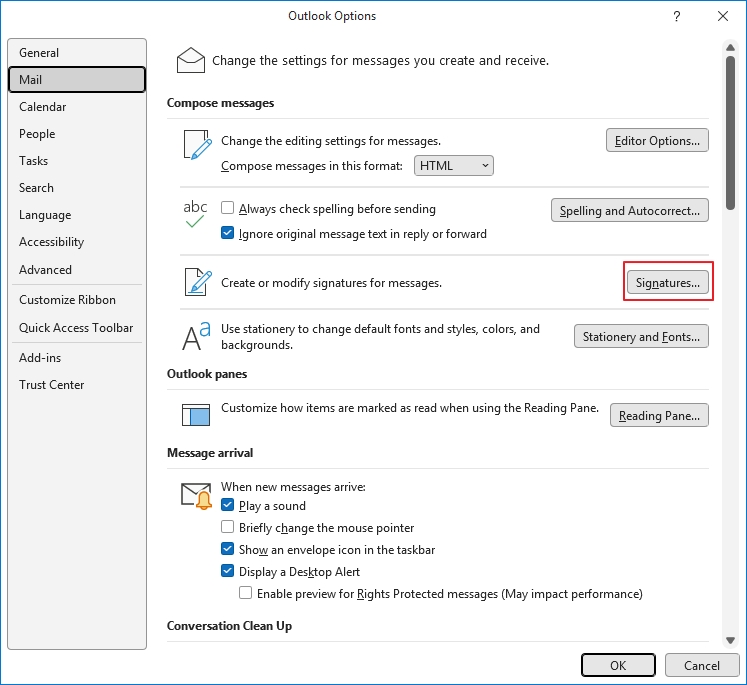Click the Editor Options button
The height and width of the screenshot is (685, 747).
click(657, 141)
